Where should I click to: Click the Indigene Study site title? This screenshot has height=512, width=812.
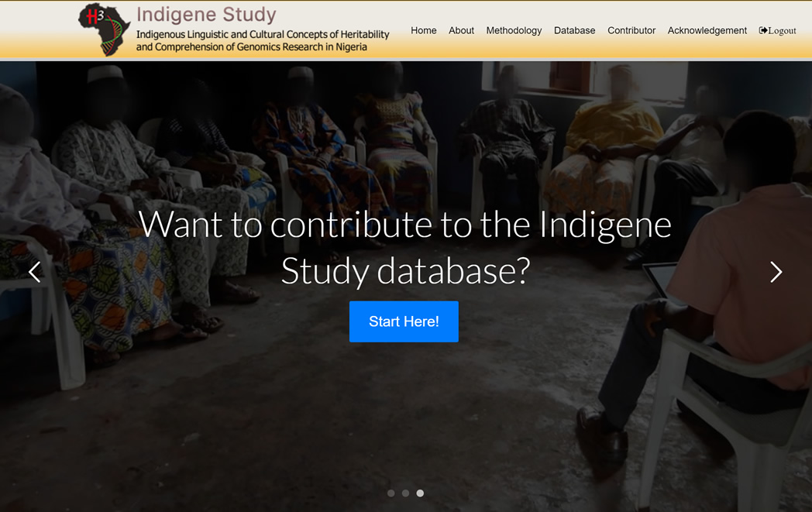click(x=206, y=15)
